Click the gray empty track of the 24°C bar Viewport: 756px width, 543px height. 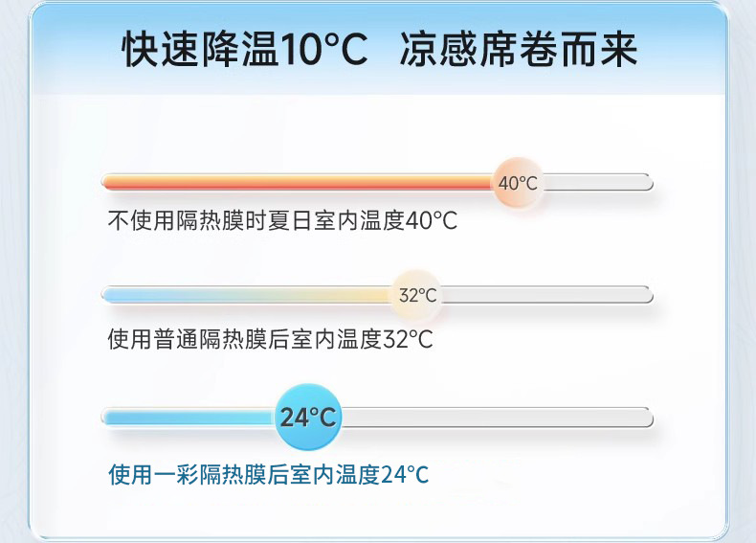pos(498,417)
